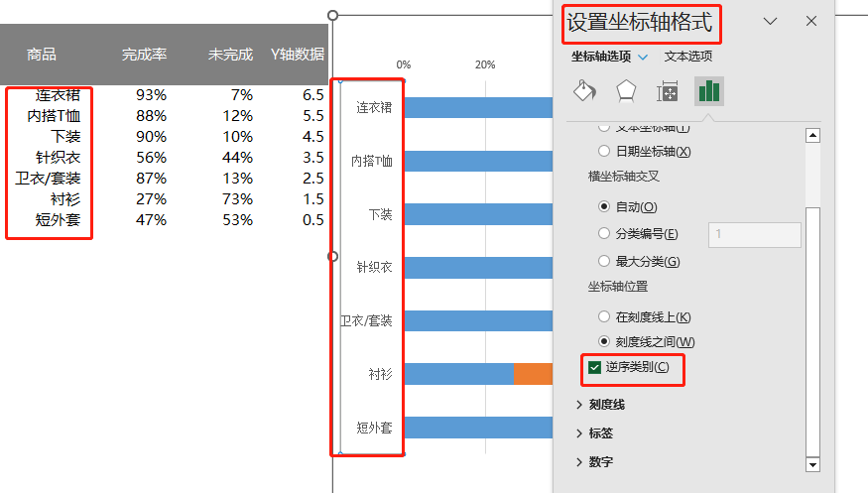The width and height of the screenshot is (868, 493).
Task: Select the 内搭T恤 cell in the table
Action: [x=54, y=116]
